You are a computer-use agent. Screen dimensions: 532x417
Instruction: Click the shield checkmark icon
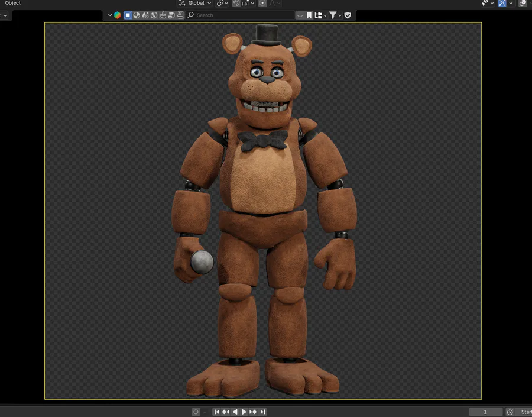tap(348, 15)
